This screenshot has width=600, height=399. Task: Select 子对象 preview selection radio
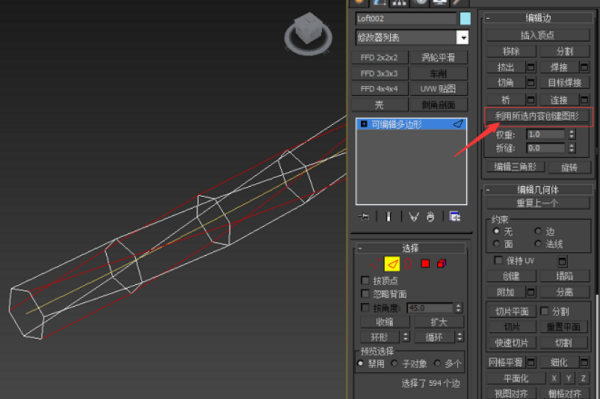coord(394,363)
